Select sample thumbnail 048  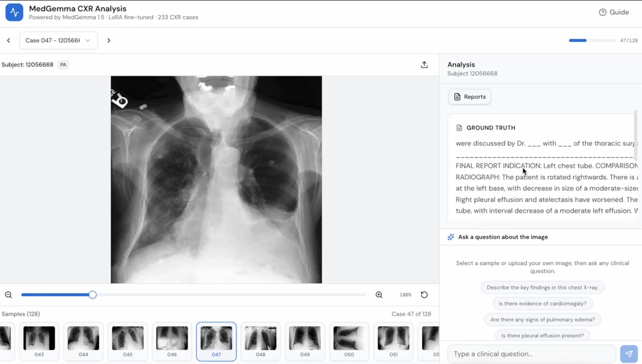click(x=261, y=341)
